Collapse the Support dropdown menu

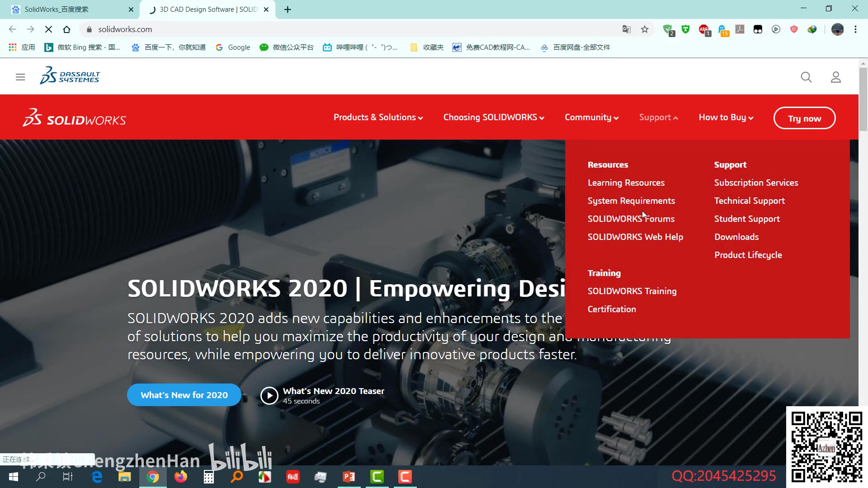click(x=659, y=117)
